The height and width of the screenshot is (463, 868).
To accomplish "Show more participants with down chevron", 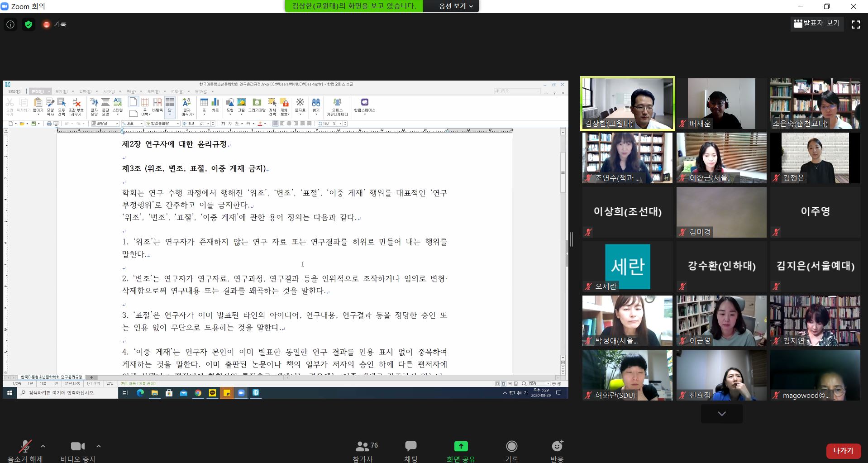I will [x=721, y=414].
